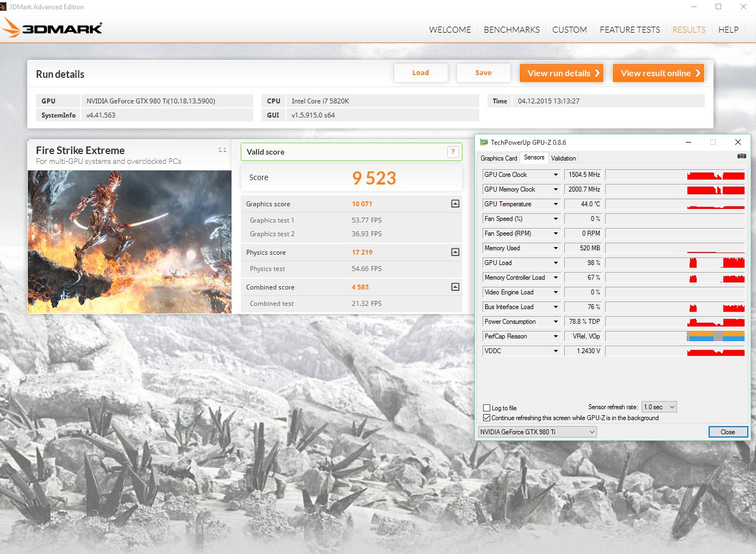
Task: Select the GPU-Z Sensors tab
Action: (534, 157)
